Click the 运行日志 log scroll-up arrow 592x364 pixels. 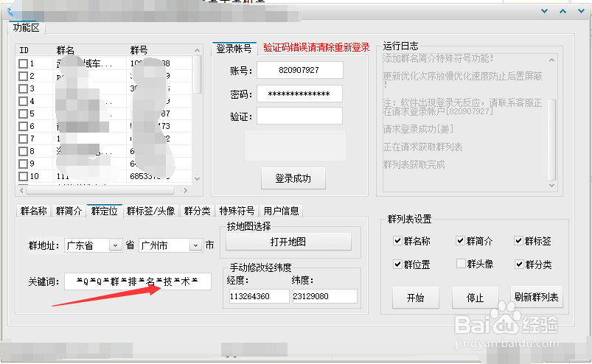551,60
